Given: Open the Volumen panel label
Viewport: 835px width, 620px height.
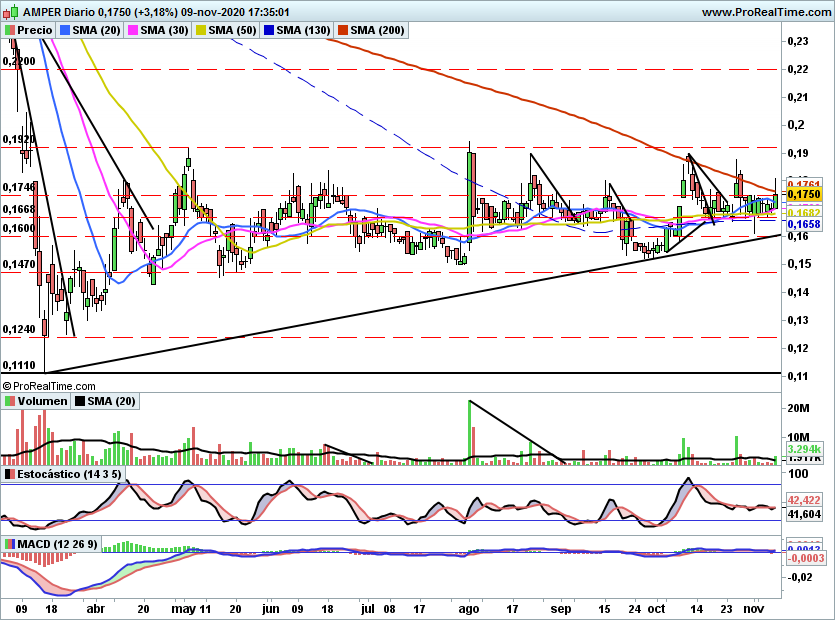Looking at the screenshot, I should click(43, 401).
